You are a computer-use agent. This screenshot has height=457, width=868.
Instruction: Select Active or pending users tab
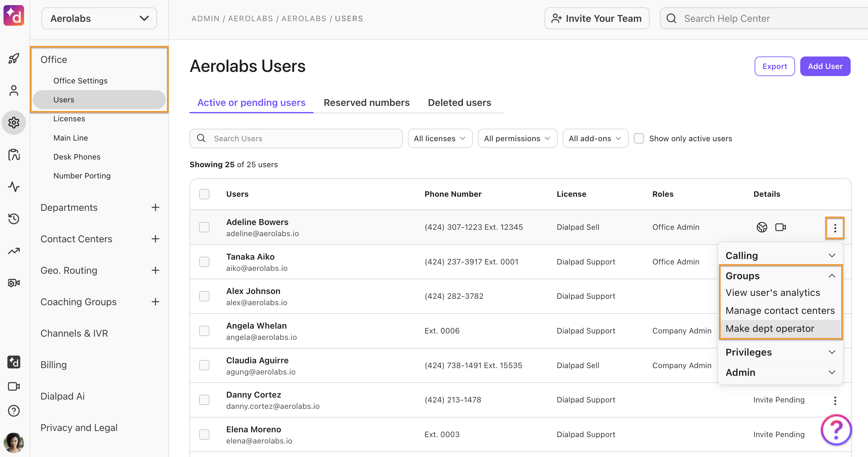pos(251,103)
